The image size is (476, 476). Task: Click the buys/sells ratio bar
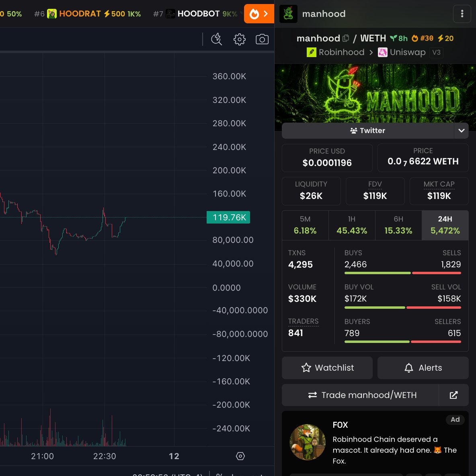(x=402, y=273)
